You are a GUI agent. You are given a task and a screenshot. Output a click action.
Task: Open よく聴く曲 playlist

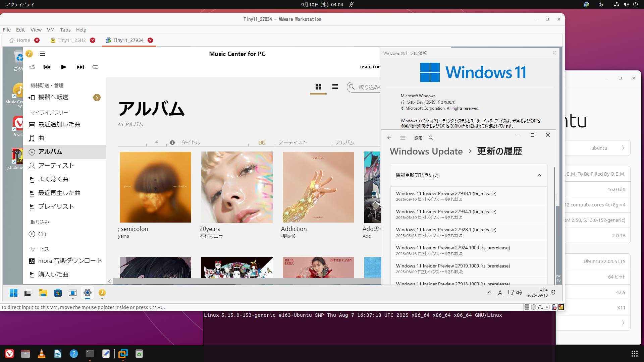(64, 179)
